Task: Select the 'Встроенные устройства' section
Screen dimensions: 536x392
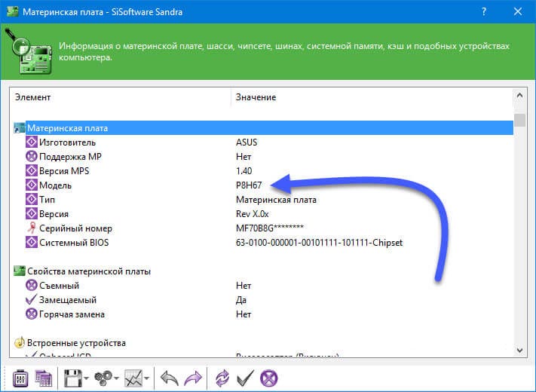Action: [263, 343]
